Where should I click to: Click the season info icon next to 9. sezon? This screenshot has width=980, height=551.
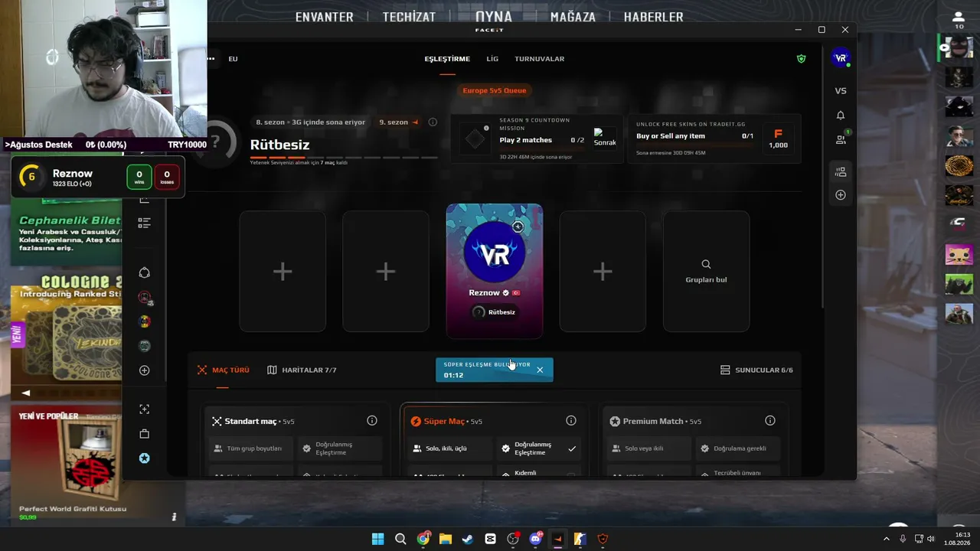pos(433,122)
